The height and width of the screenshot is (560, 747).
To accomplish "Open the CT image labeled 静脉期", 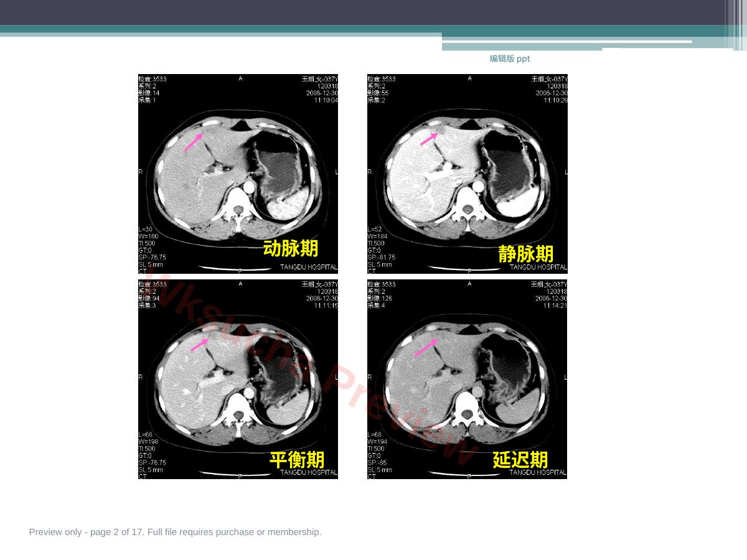I will pos(467,174).
